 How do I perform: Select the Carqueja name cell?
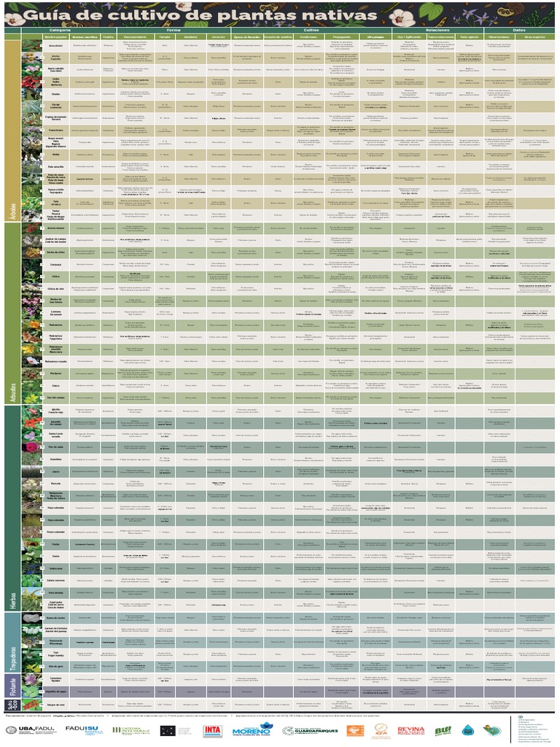click(x=55, y=264)
